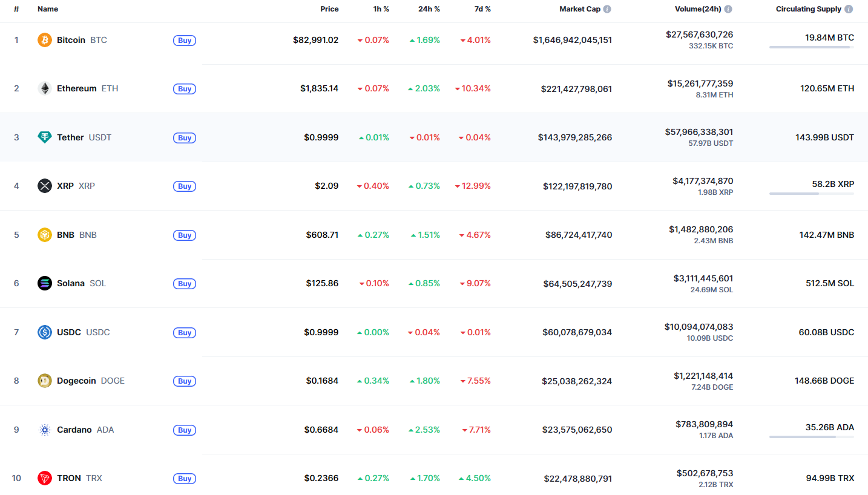Click Bitcoin's 24h volume $27,567,630,726

click(x=699, y=34)
